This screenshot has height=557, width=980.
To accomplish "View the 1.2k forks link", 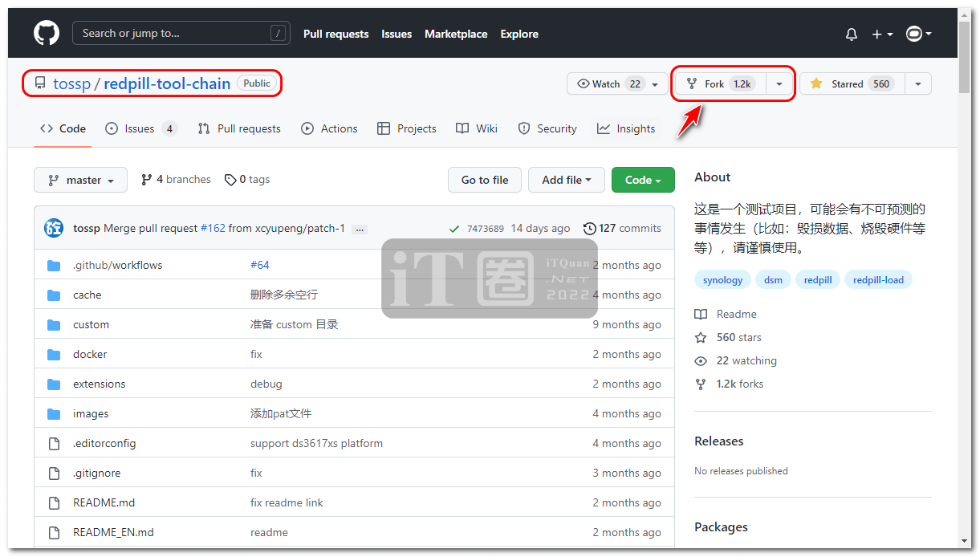I will [729, 384].
